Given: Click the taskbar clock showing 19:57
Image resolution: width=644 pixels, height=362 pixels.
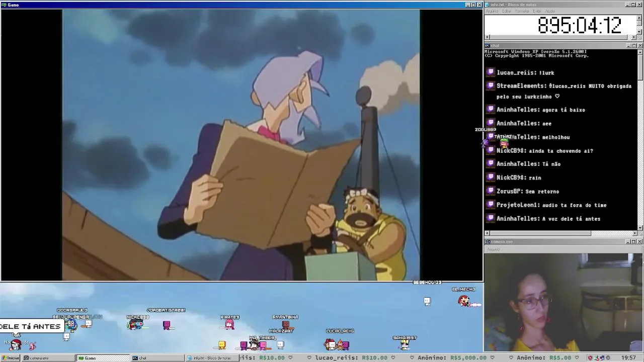Looking at the screenshot, I should pos(628,358).
